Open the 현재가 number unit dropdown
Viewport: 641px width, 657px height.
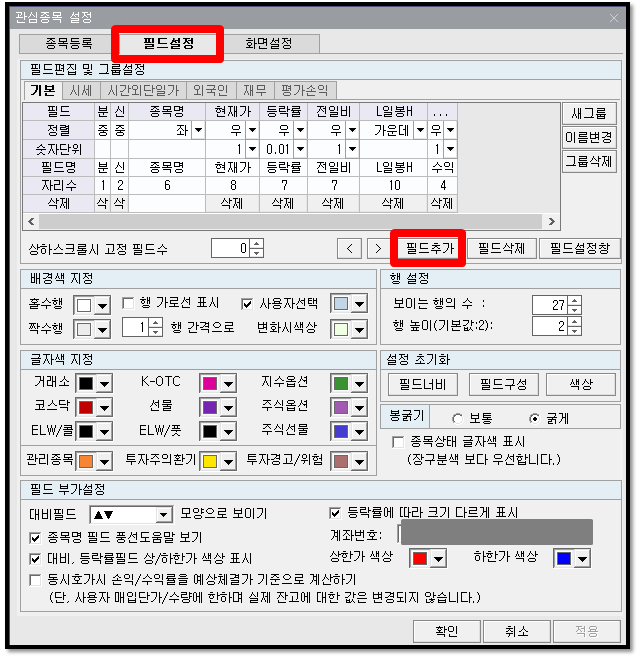tap(252, 149)
